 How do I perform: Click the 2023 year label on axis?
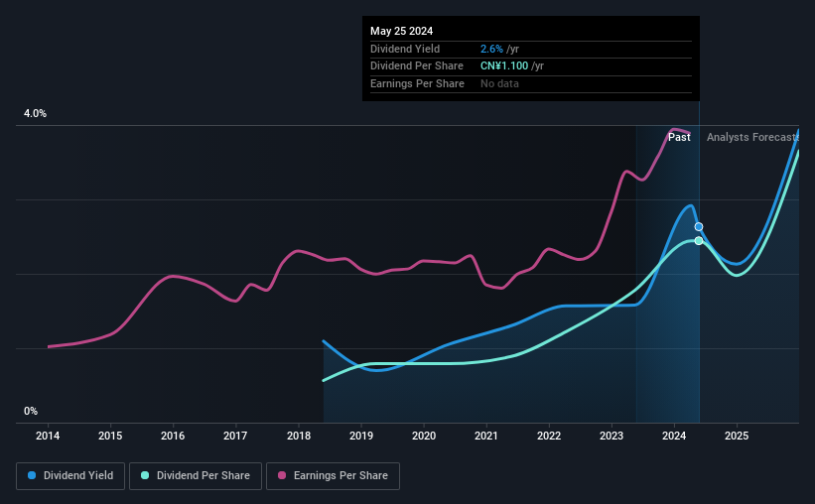click(x=611, y=436)
